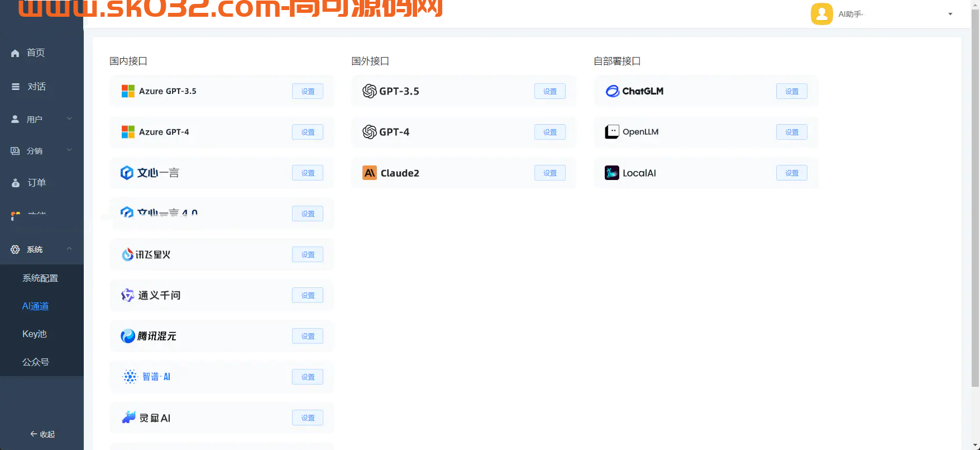Click the 系统 gear icon
The image size is (980, 450).
pyautogui.click(x=15, y=249)
